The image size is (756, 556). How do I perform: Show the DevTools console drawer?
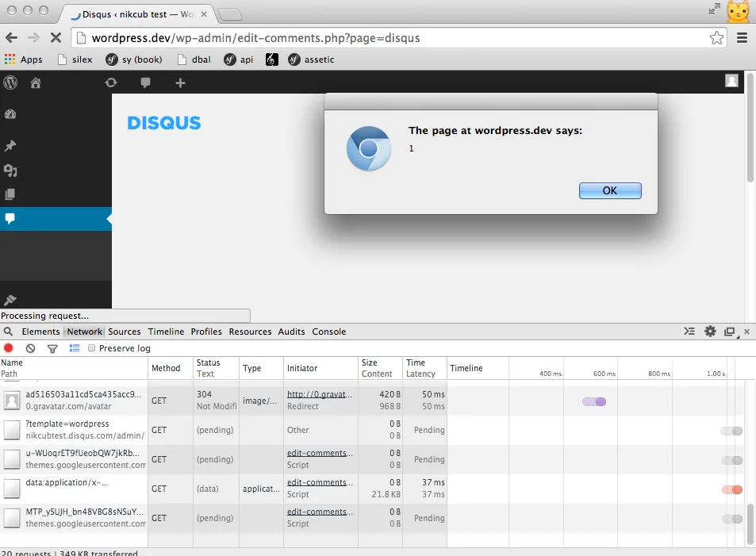click(x=689, y=332)
